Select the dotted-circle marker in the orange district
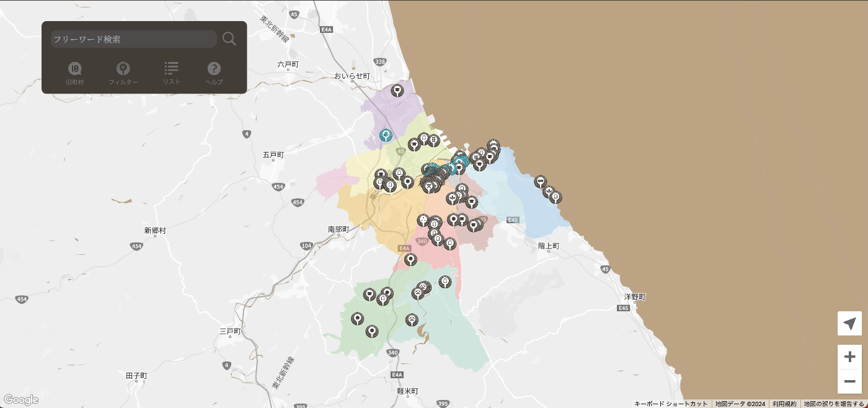868x408 pixels. click(423, 220)
